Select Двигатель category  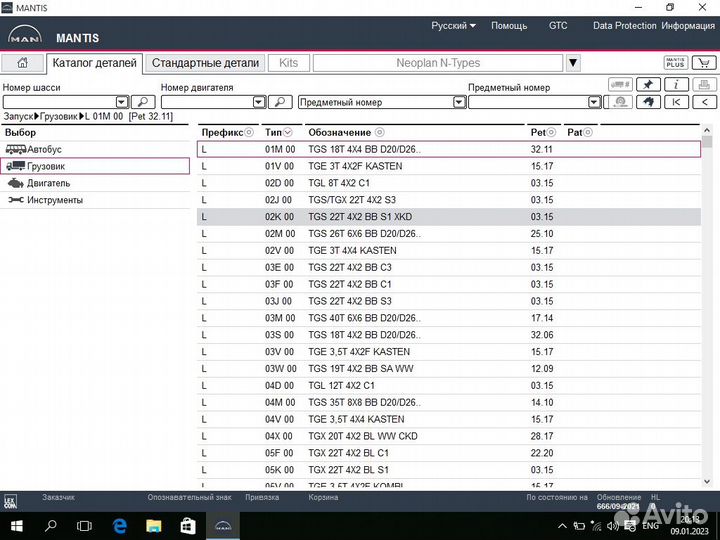(95, 183)
